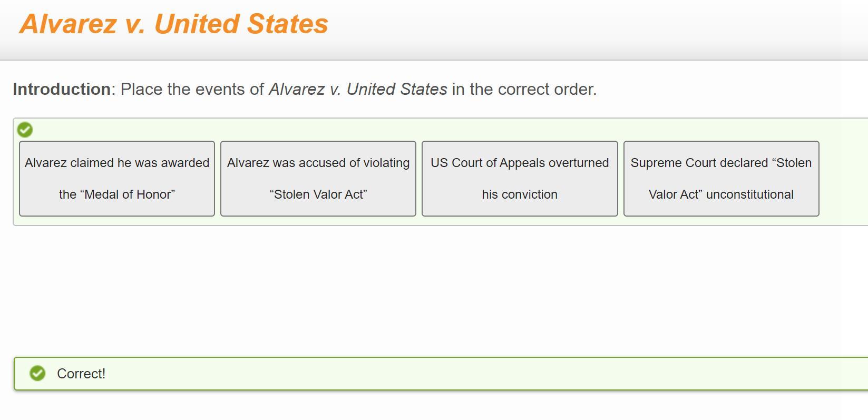Screen dimensions: 868x420
Task: Click the checkmark icon beside Correct!
Action: [37, 373]
